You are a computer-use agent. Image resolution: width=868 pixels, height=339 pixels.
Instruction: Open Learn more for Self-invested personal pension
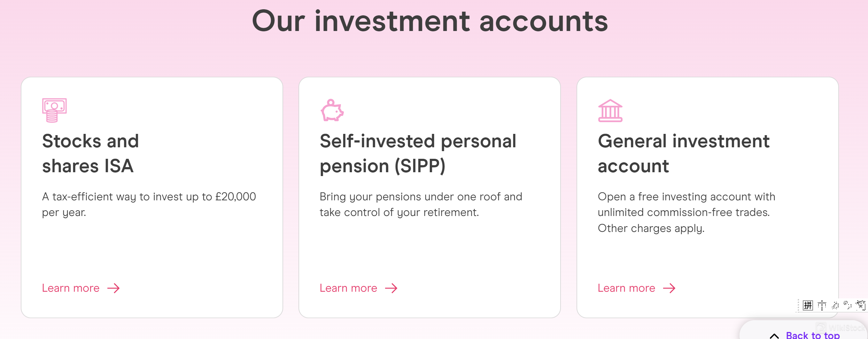point(348,288)
